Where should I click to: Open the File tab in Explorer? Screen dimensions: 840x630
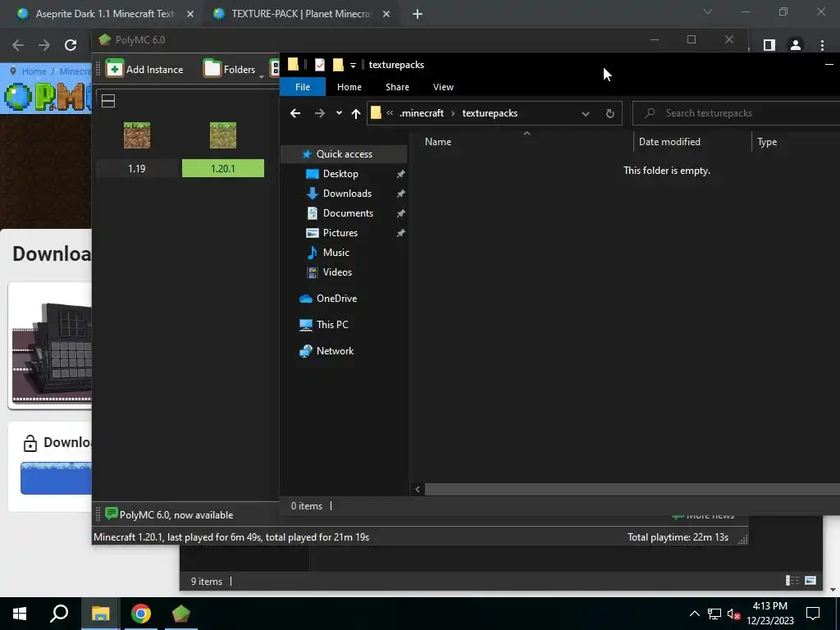(x=303, y=87)
